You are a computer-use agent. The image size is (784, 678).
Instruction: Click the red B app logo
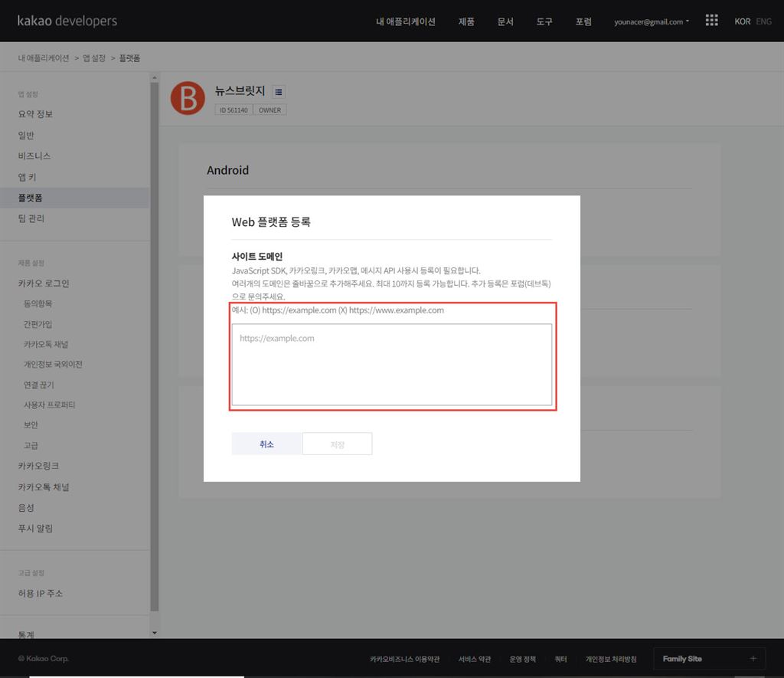click(188, 98)
